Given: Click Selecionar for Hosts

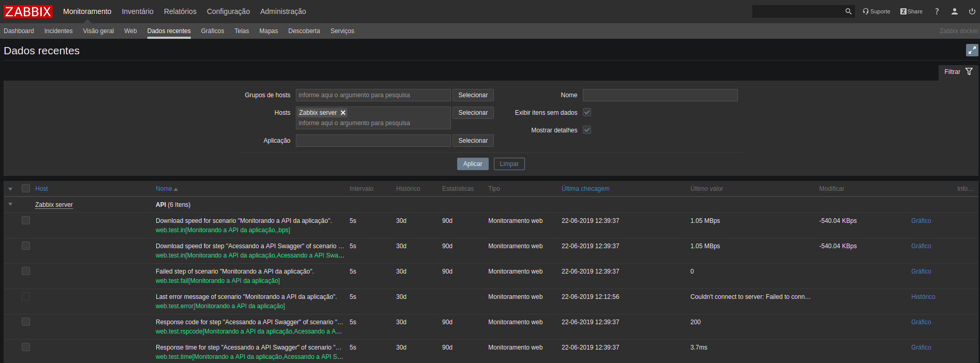Looking at the screenshot, I should pos(473,113).
